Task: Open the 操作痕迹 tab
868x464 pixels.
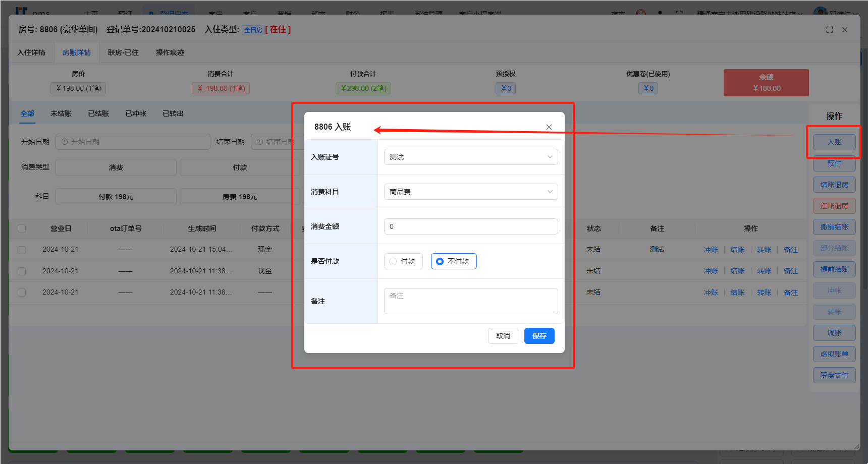Action: point(170,52)
